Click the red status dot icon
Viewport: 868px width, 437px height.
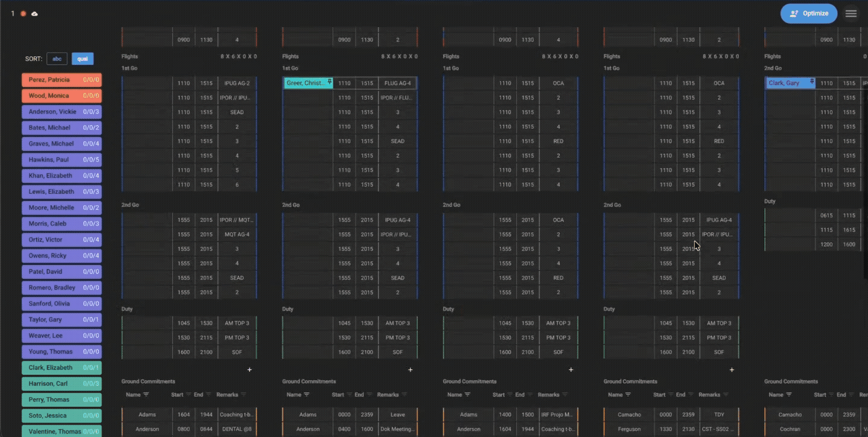[23, 13]
